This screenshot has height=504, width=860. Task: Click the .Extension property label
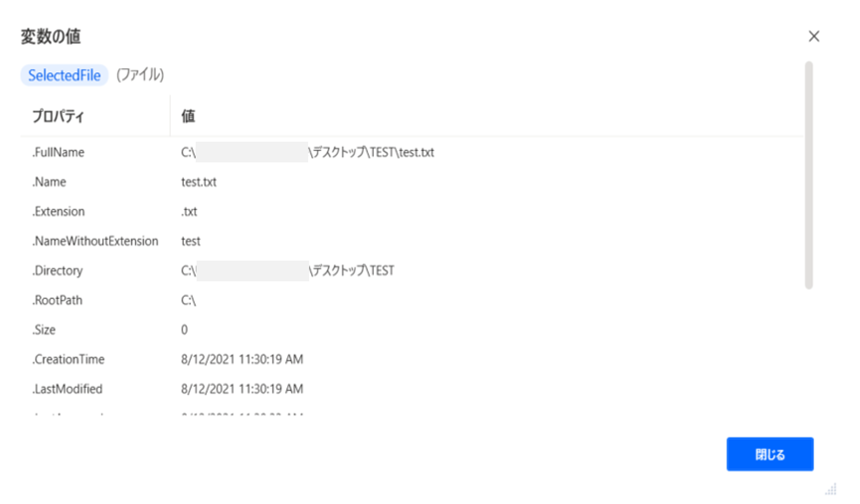click(x=58, y=212)
